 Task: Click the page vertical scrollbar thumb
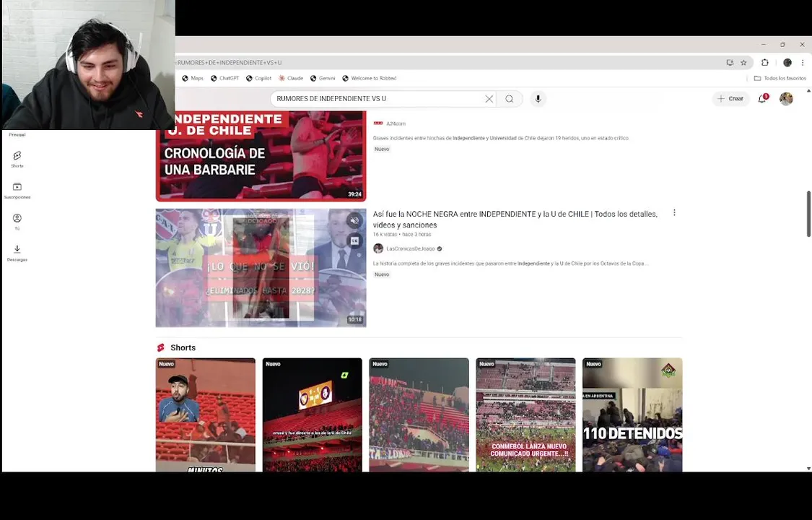(808, 214)
